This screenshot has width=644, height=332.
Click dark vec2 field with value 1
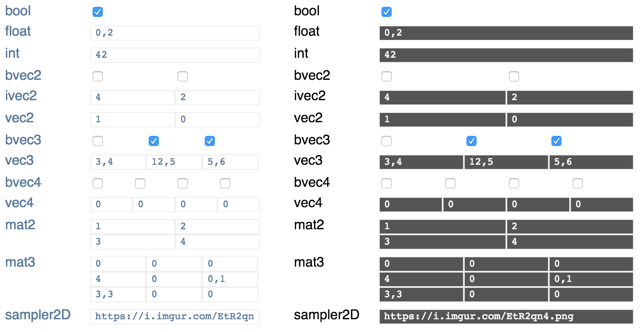point(442,120)
